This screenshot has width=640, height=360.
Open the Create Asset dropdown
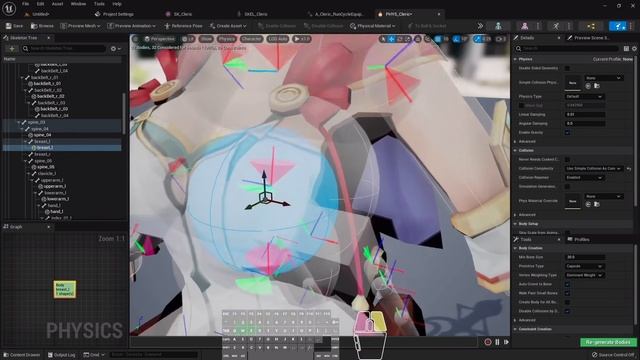pyautogui.click(x=228, y=26)
